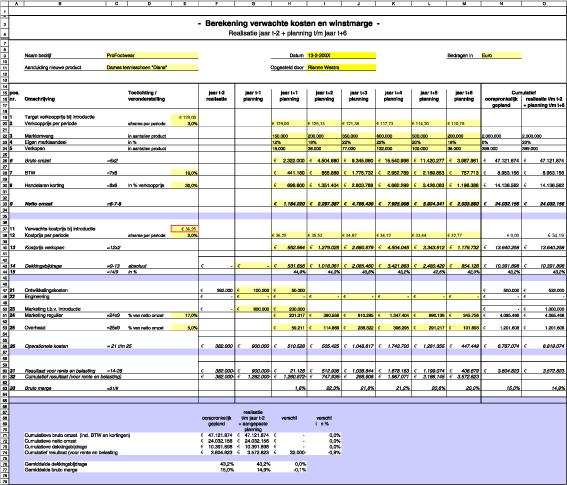Click row header 3

4,23
